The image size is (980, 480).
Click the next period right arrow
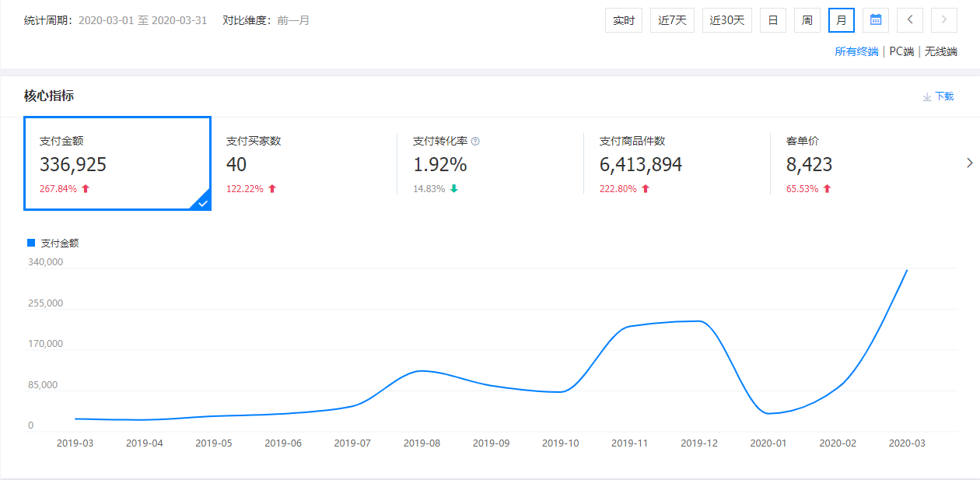point(944,20)
